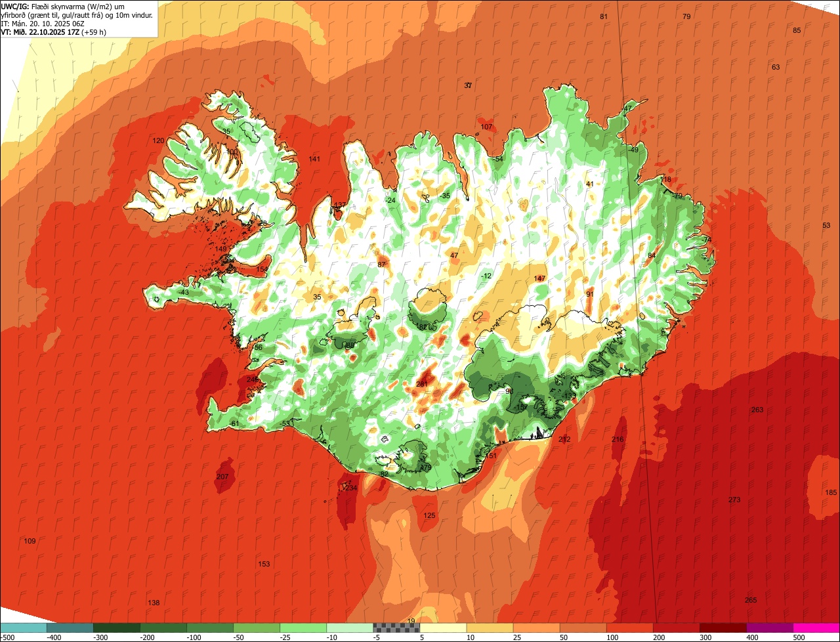The image size is (840, 642).
Task: Click the negative value -24
Action: pyautogui.click(x=390, y=200)
